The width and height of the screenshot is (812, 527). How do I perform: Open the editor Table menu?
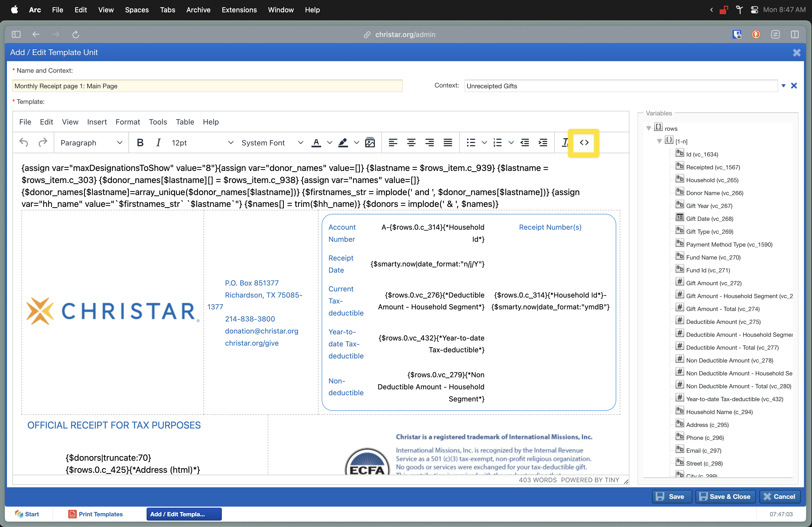click(184, 122)
